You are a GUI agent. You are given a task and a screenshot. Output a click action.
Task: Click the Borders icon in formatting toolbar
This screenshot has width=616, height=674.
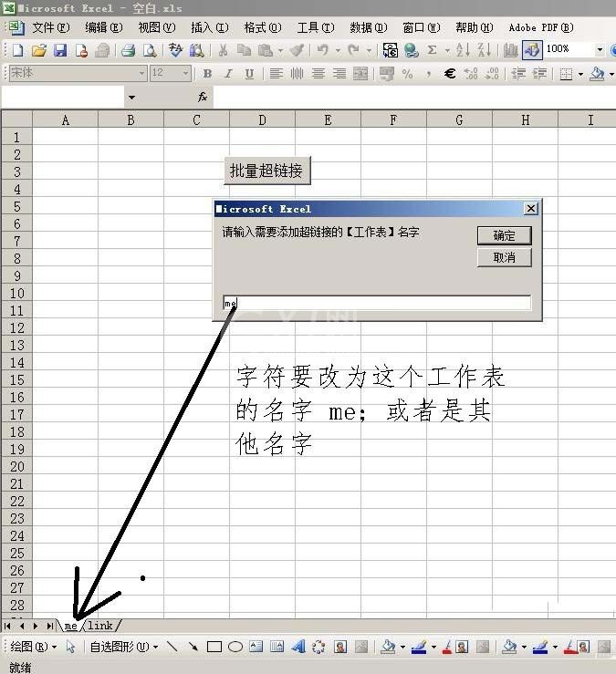tap(566, 74)
